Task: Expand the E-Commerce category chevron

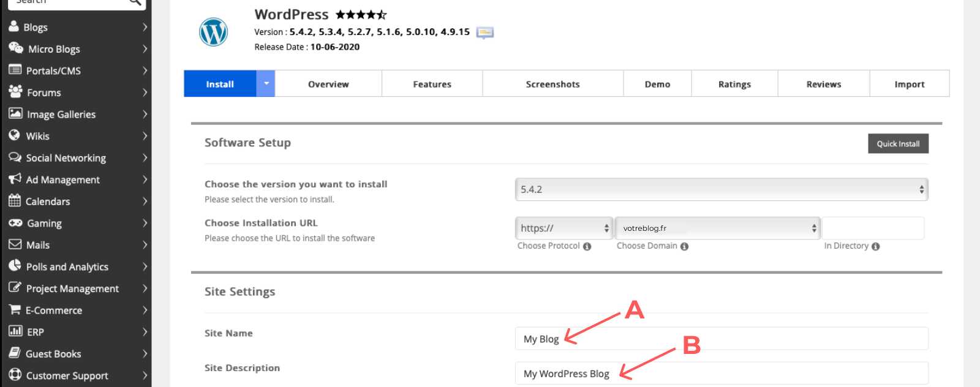Action: click(x=145, y=310)
